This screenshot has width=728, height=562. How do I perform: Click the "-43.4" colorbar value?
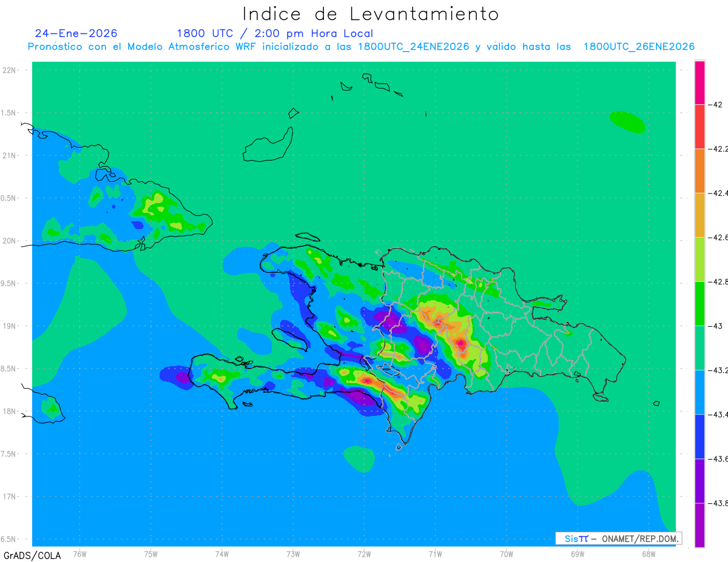pos(718,414)
